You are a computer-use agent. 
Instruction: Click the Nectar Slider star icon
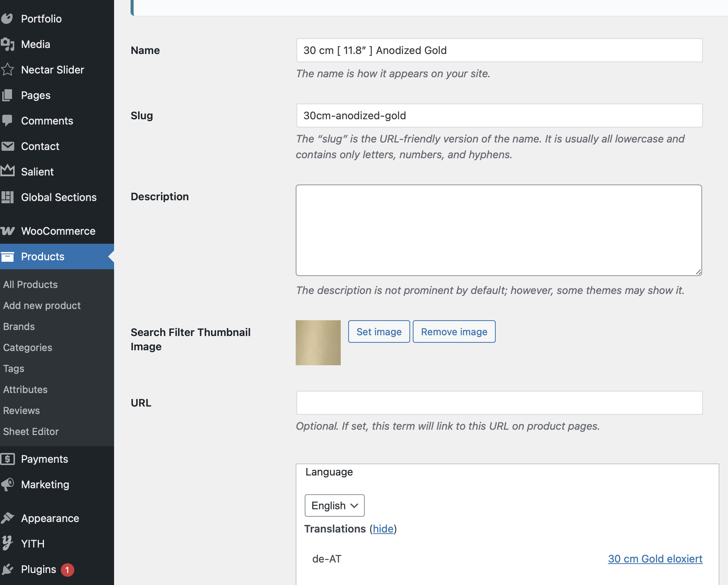[x=7, y=70]
